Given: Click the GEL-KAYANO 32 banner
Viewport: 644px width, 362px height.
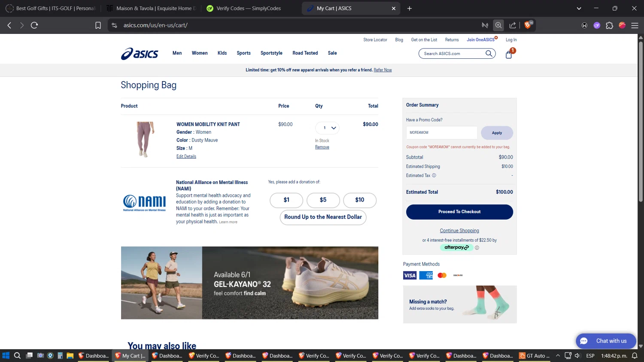Looking at the screenshot, I should click(249, 283).
